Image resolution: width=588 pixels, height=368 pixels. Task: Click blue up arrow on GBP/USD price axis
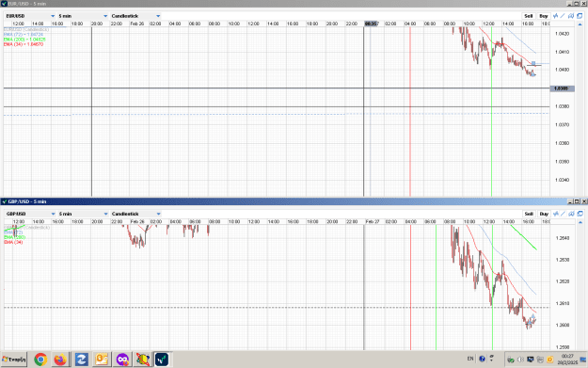point(580,222)
